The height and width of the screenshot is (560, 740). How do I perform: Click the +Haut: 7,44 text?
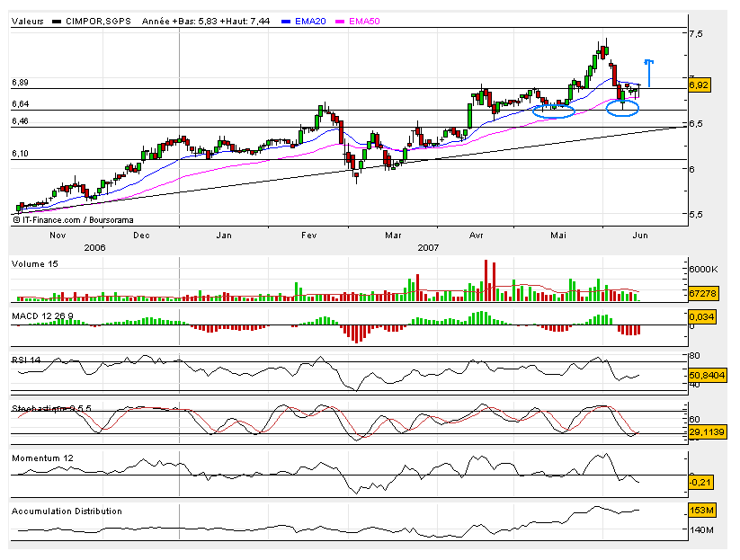tap(245, 22)
